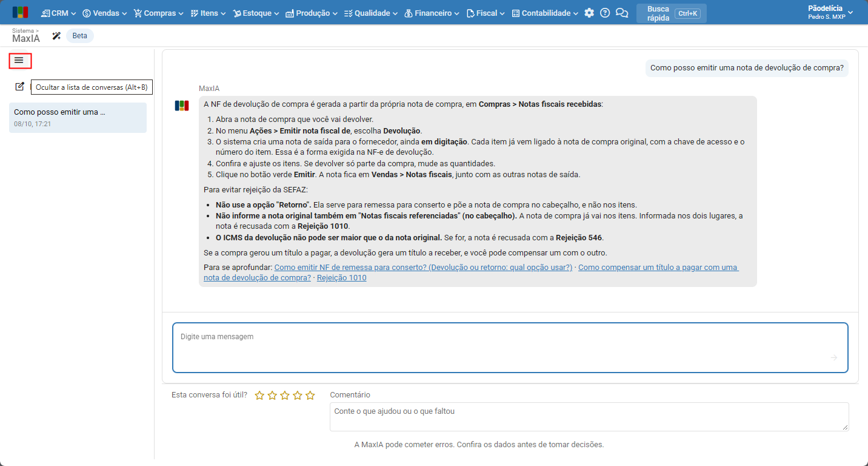The height and width of the screenshot is (466, 868).
Task: Open the Estoque dropdown menu
Action: coord(256,13)
